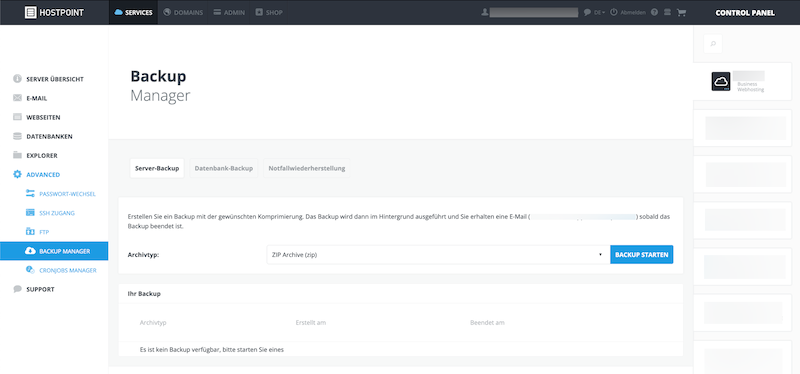
Task: Click the power icon next to Abmelden
Action: tap(614, 12)
